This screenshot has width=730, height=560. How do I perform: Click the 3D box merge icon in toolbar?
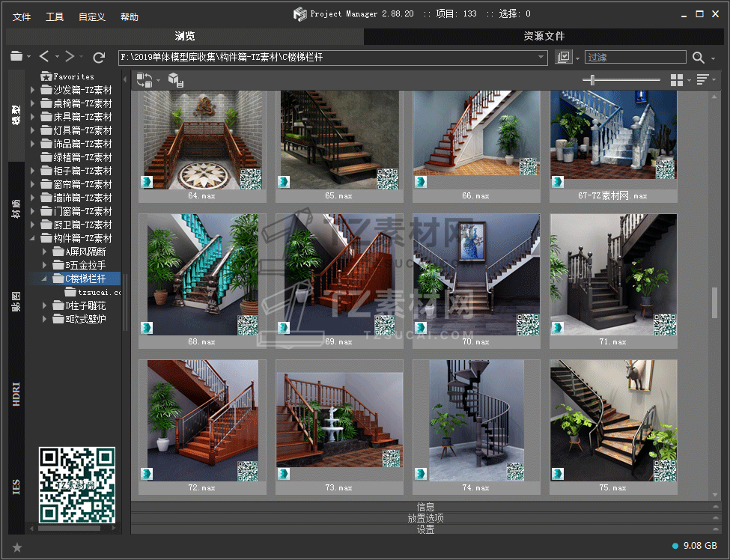(174, 80)
